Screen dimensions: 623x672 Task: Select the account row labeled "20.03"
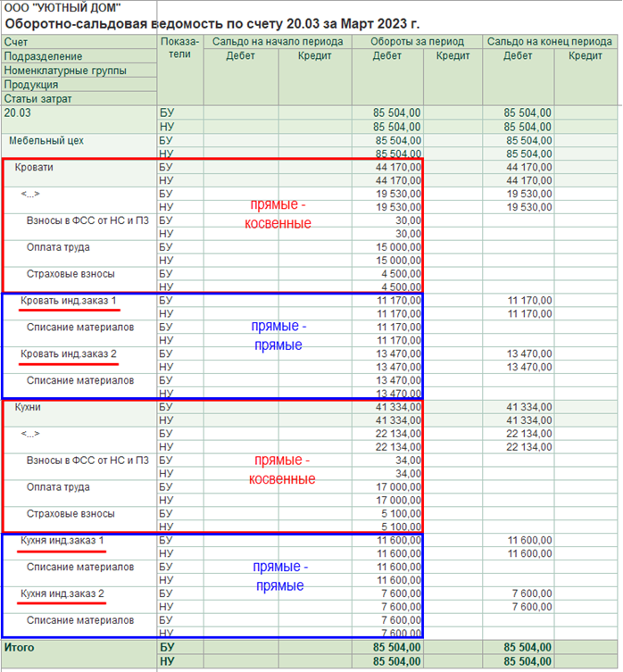pyautogui.click(x=18, y=112)
